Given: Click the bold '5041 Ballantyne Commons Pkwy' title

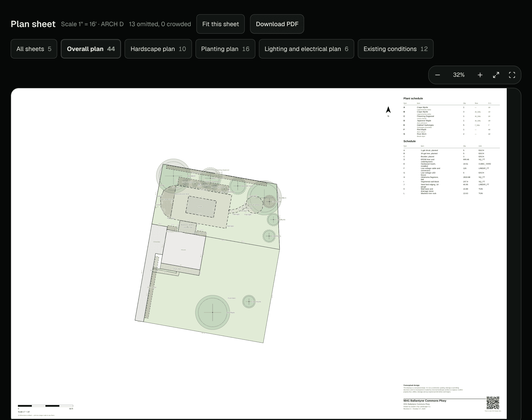Looking at the screenshot, I should click(x=425, y=400).
